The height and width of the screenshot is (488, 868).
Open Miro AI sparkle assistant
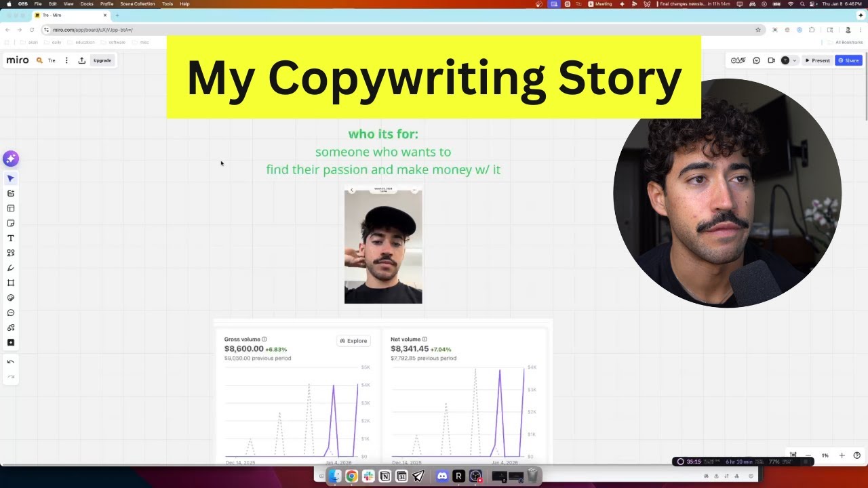(x=10, y=159)
